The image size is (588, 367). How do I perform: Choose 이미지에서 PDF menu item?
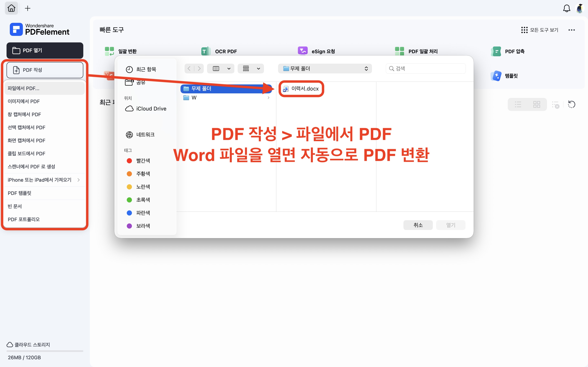pyautogui.click(x=23, y=102)
